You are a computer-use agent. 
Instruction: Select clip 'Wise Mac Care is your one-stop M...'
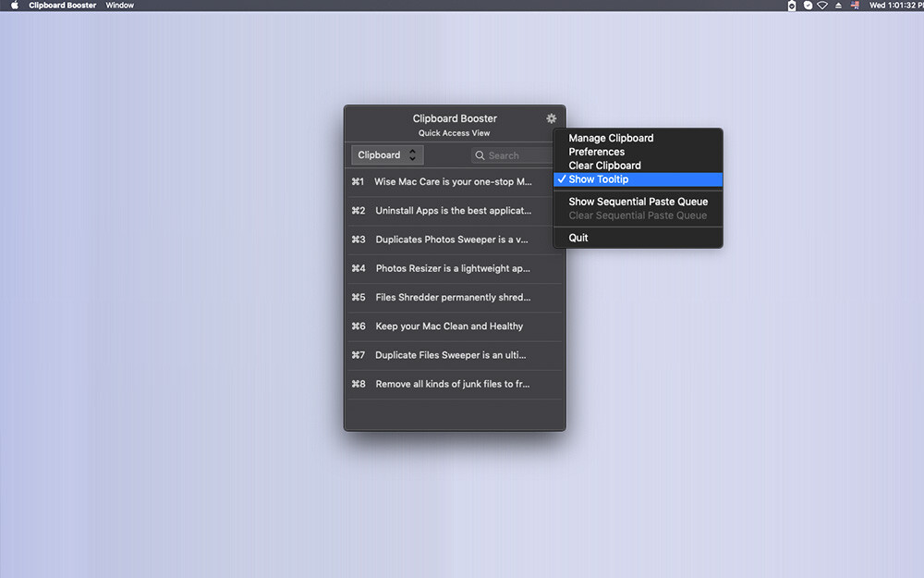(x=455, y=182)
